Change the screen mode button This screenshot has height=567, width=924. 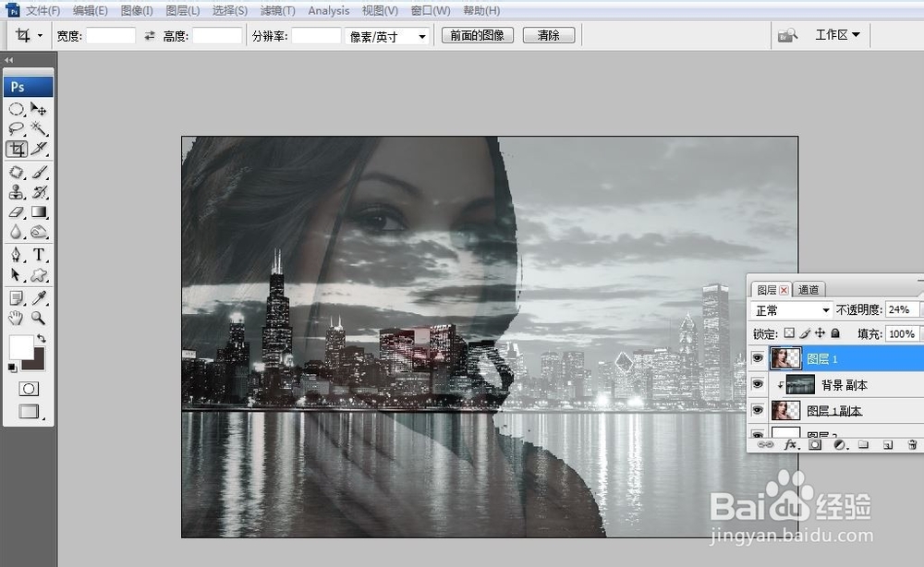29,411
